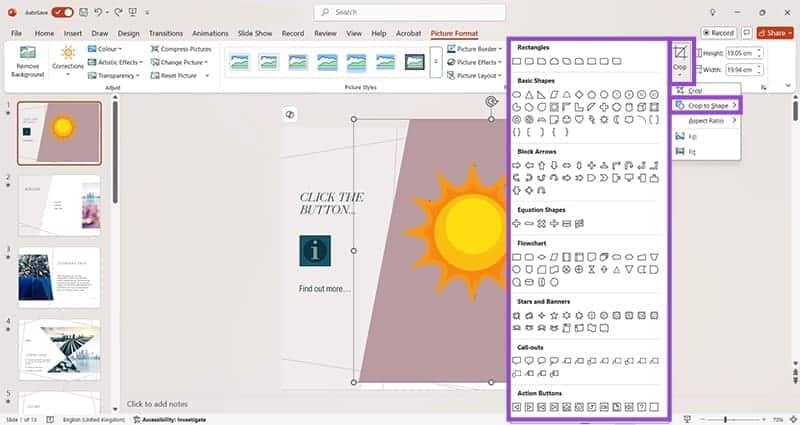
Task: Adjust the zoom slider in status bar
Action: point(725,419)
